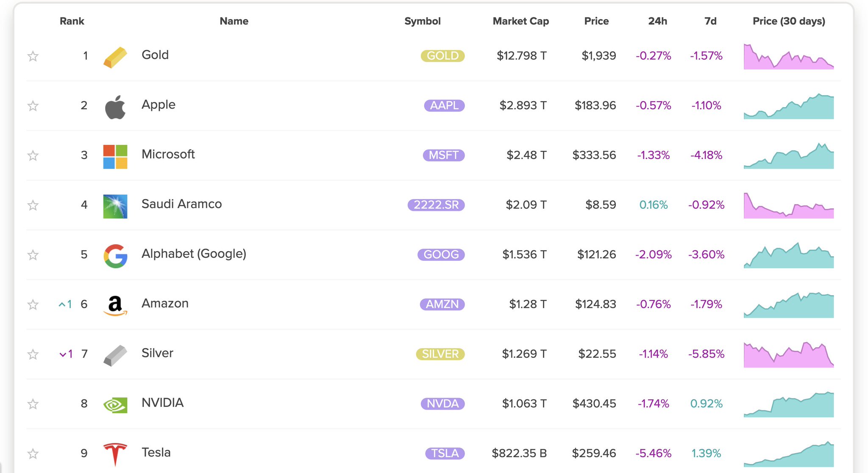Click the Apple logo icon
868x473 pixels.
point(115,107)
